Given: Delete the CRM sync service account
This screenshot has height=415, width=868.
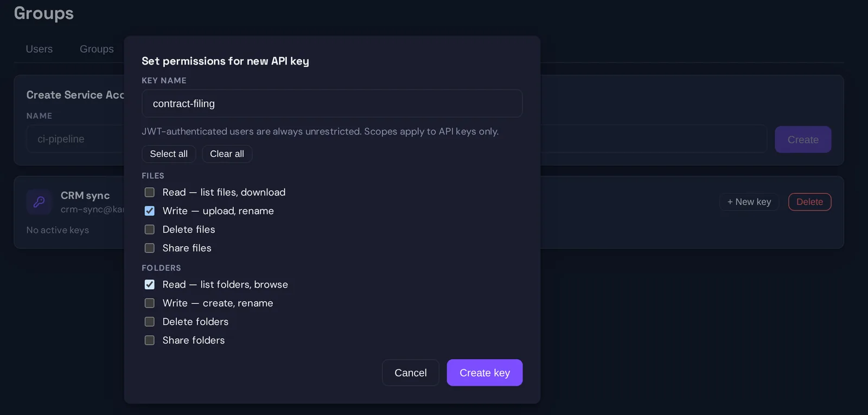Looking at the screenshot, I should pos(809,202).
